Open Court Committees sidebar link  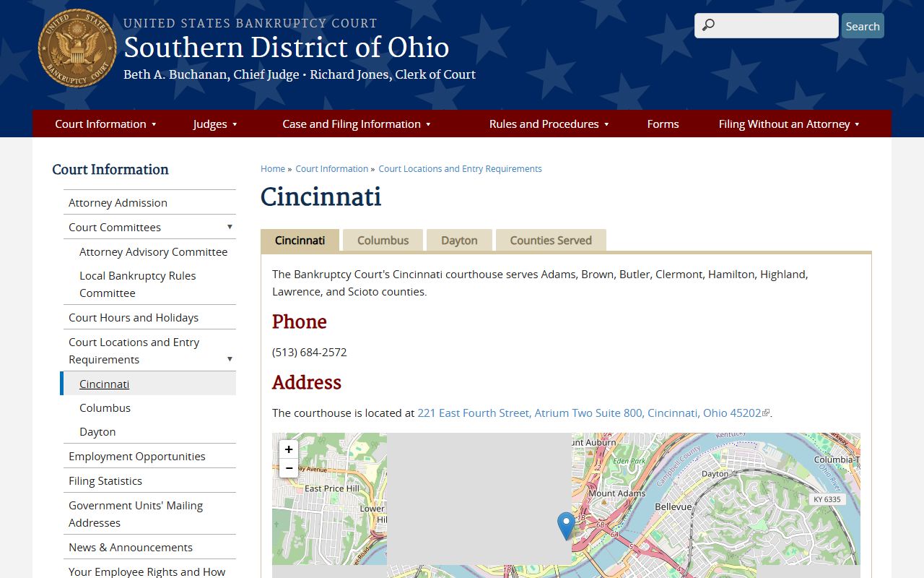point(115,227)
